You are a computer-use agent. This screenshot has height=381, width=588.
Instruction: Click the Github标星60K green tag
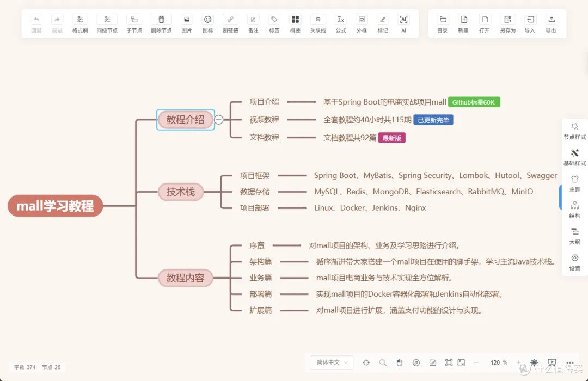click(x=474, y=102)
